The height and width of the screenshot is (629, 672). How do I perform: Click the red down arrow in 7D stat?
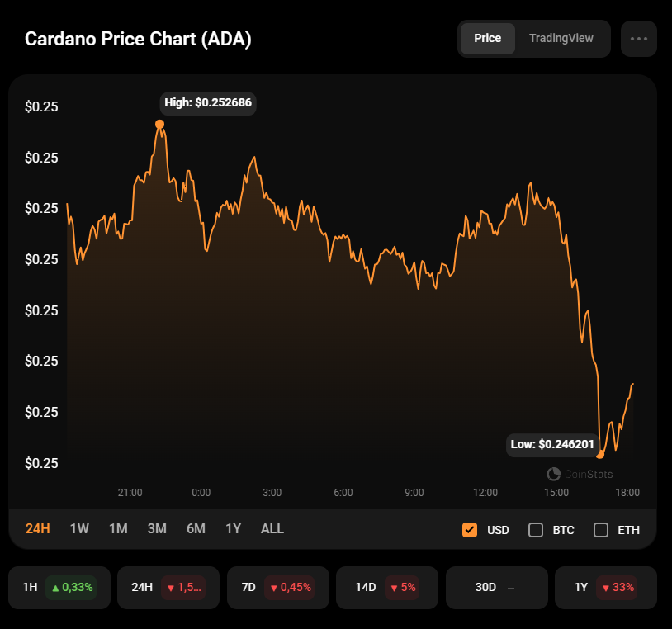(274, 588)
